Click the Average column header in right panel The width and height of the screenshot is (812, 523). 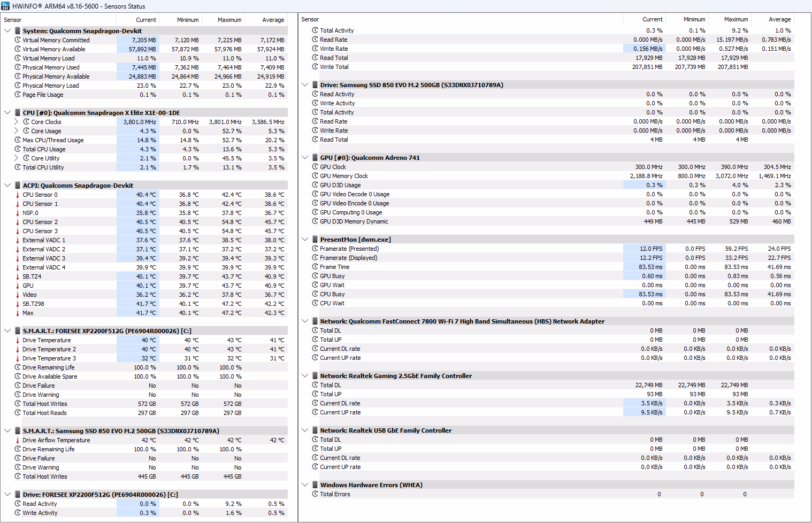pos(779,19)
